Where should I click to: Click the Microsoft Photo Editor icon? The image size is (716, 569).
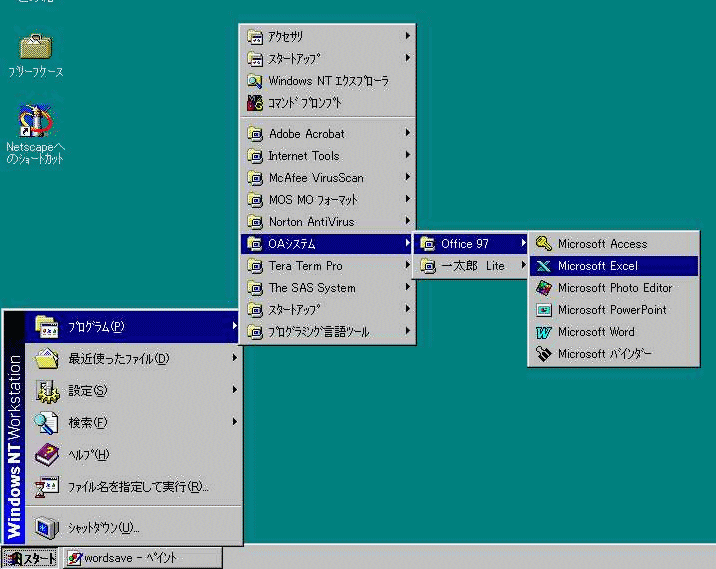point(543,288)
